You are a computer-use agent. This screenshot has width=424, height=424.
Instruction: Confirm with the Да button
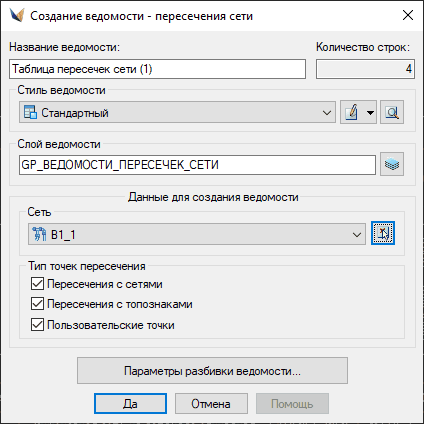pyautogui.click(x=130, y=404)
